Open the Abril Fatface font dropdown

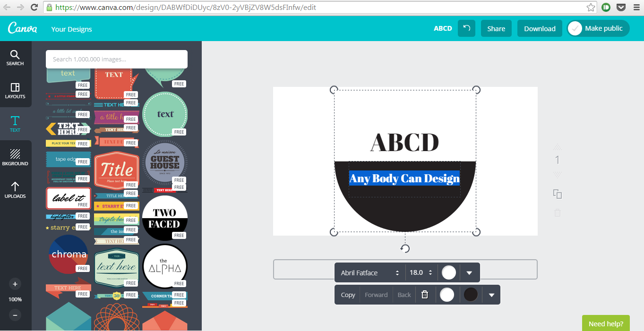pyautogui.click(x=370, y=273)
